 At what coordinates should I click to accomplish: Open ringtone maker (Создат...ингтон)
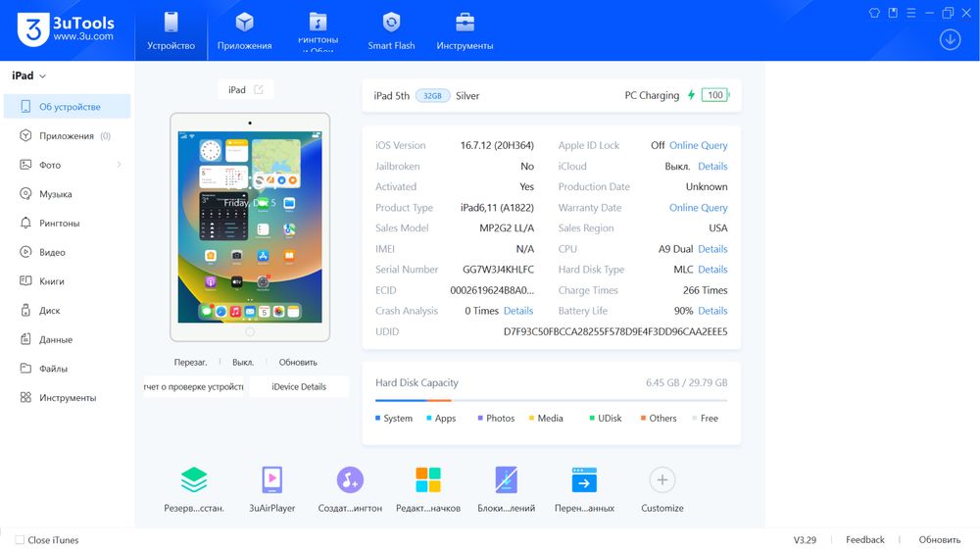click(350, 489)
